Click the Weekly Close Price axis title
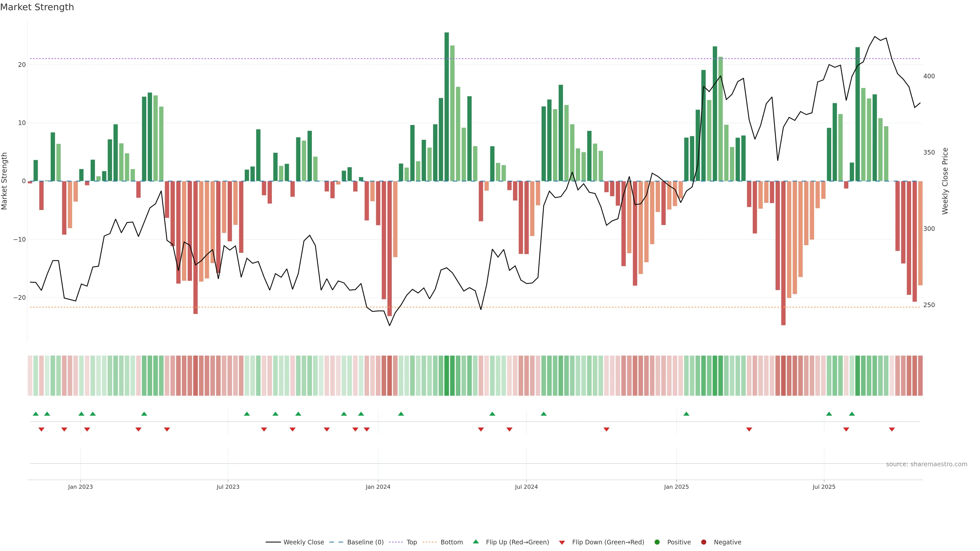Screen dimensions: 980x551 [x=945, y=181]
